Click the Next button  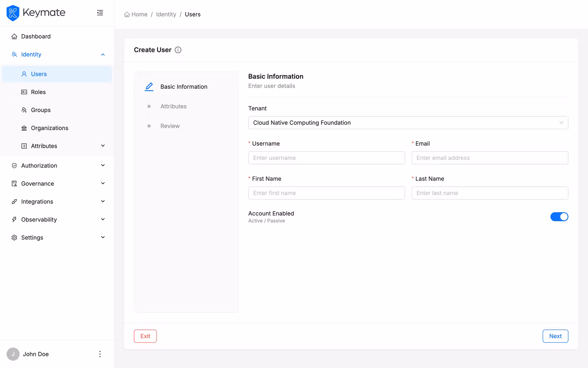[x=555, y=336]
